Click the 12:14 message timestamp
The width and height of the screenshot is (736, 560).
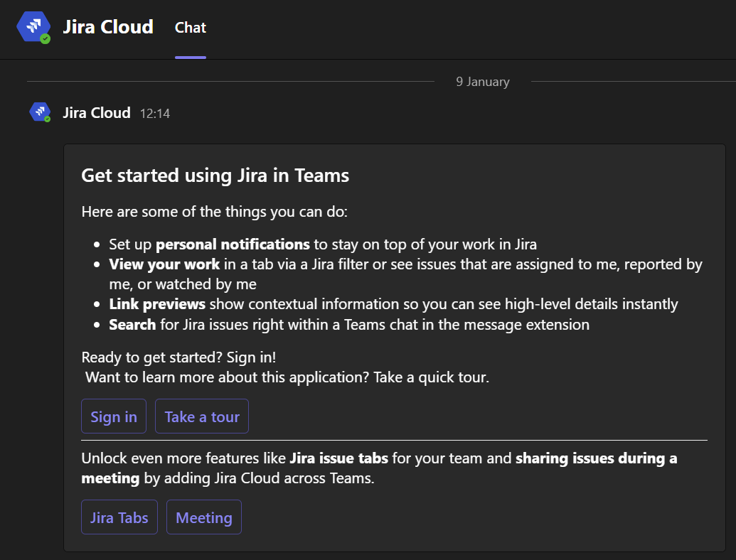pyautogui.click(x=156, y=113)
